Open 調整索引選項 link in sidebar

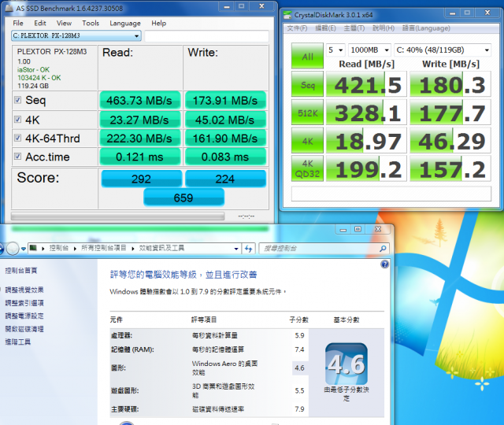click(x=24, y=303)
